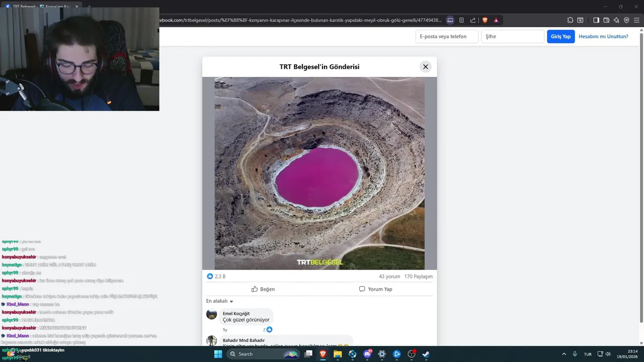Open Brave Rewards triangle icon
The image size is (644, 362).
pos(496,20)
